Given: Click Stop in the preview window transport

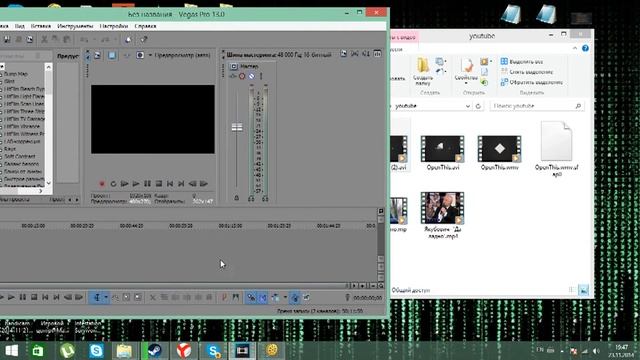Looking at the screenshot, I should pos(159,184).
